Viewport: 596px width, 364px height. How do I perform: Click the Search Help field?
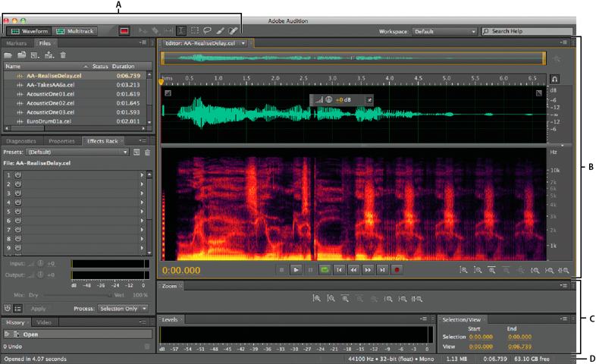(527, 31)
